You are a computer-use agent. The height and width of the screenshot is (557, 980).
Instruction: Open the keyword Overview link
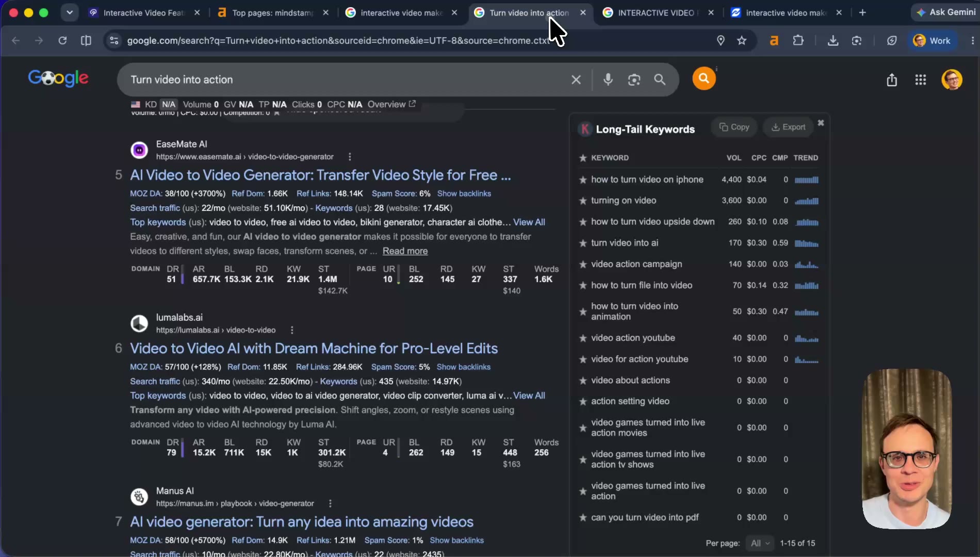391,104
